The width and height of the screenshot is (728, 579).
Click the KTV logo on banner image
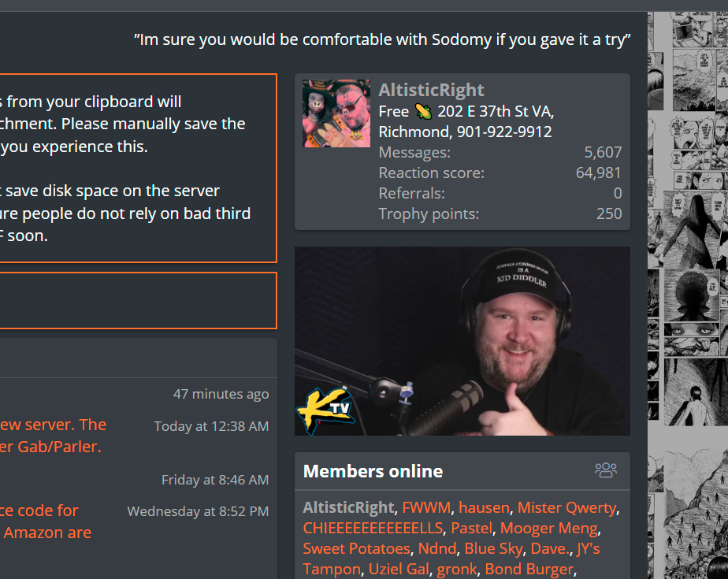[325, 411]
